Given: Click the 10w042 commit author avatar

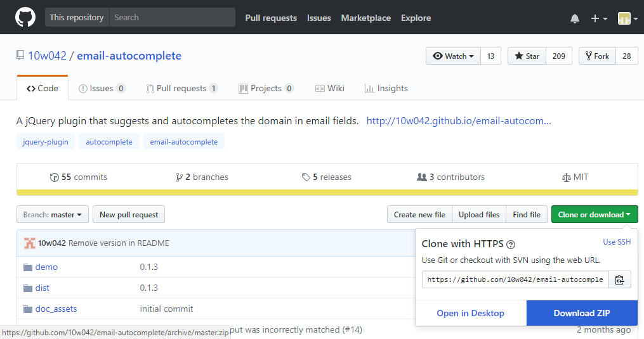Looking at the screenshot, I should [x=30, y=243].
